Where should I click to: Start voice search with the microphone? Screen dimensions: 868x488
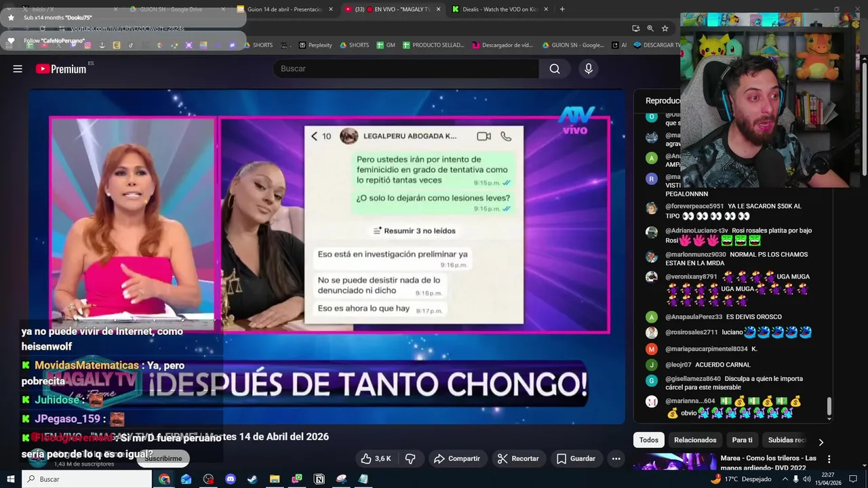tap(589, 68)
